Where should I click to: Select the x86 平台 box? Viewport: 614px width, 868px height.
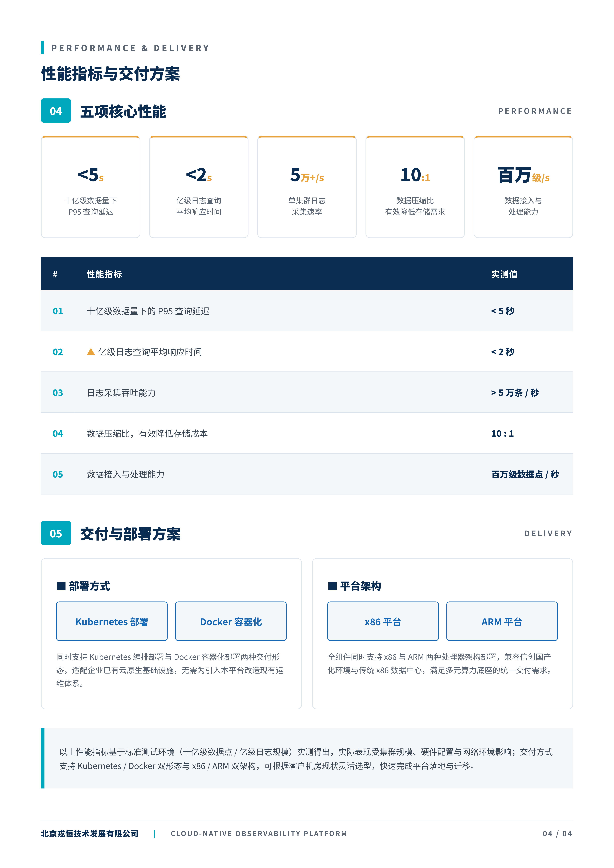click(383, 621)
